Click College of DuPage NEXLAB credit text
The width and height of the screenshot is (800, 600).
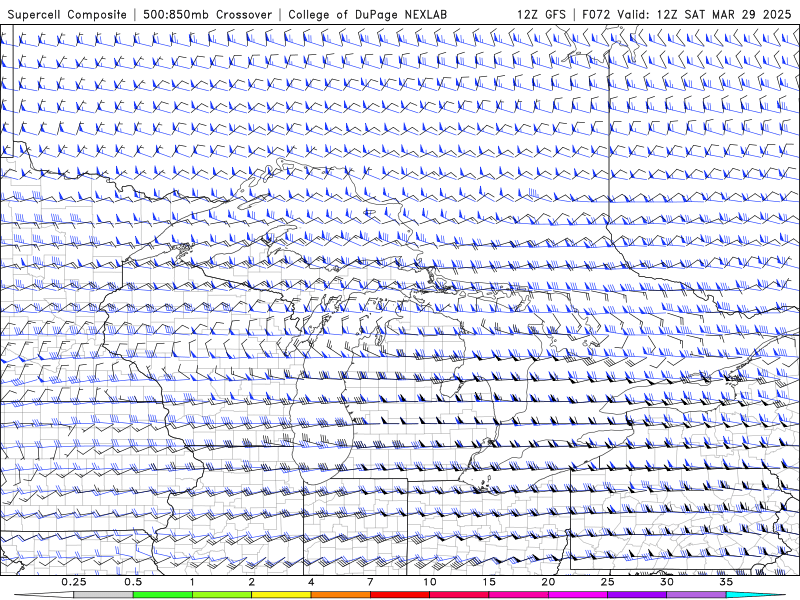click(x=367, y=14)
